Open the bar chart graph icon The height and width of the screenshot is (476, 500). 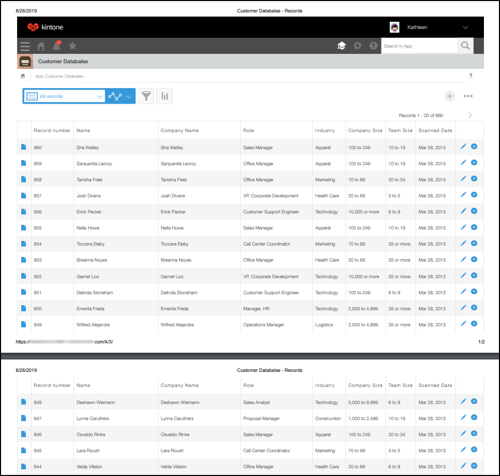[165, 96]
